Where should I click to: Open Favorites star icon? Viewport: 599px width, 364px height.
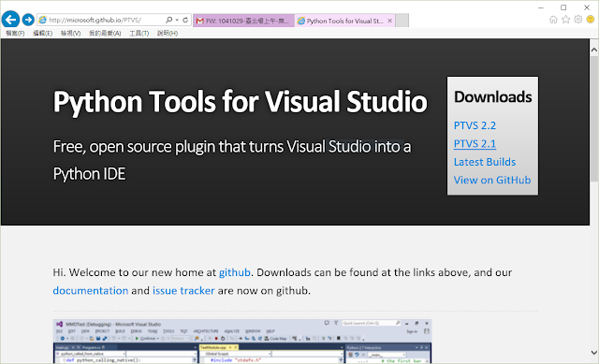(x=565, y=20)
